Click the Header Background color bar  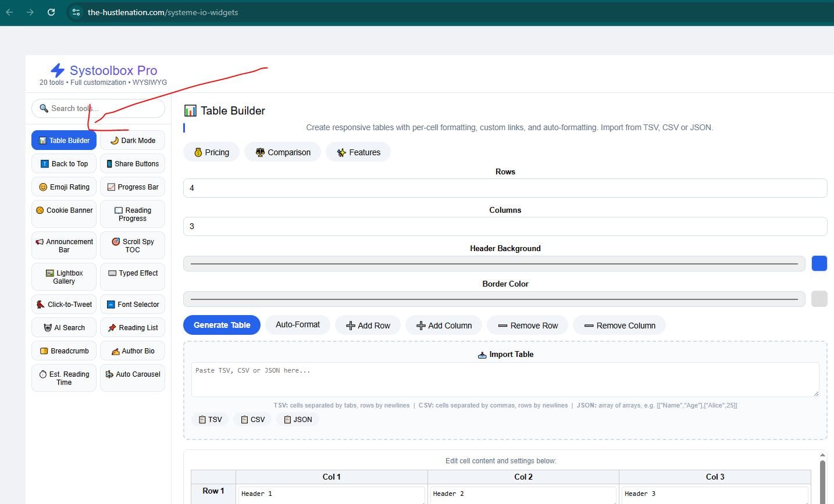494,264
